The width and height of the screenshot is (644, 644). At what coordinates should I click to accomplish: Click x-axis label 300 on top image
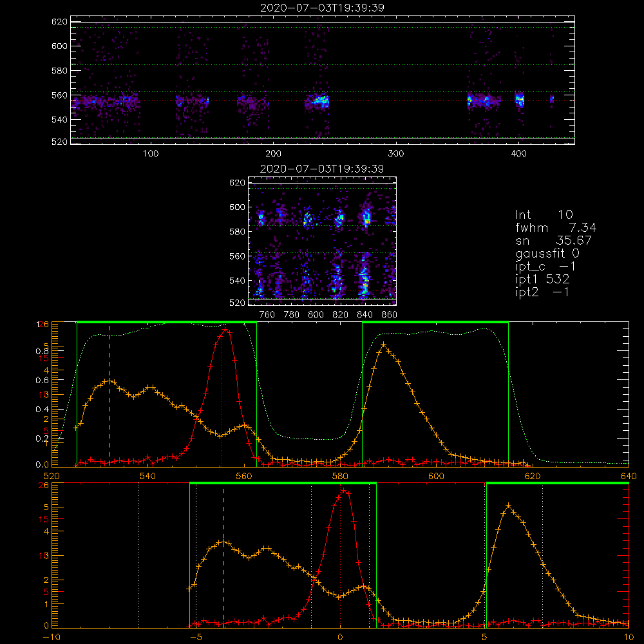[x=396, y=154]
